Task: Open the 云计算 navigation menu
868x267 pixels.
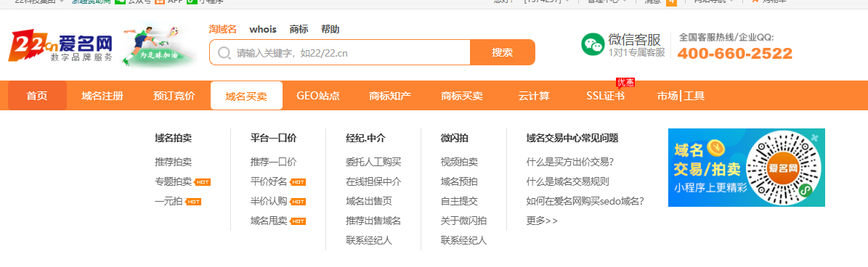Action: click(534, 96)
